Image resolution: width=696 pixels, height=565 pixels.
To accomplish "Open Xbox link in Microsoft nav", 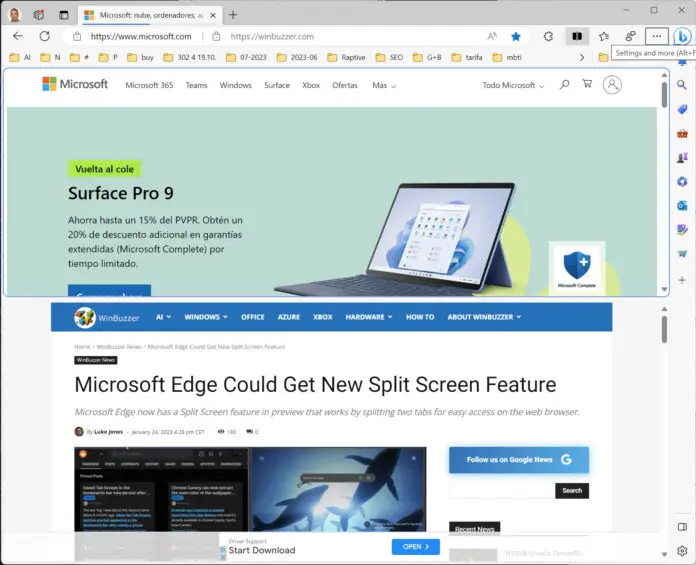I will pyautogui.click(x=311, y=85).
